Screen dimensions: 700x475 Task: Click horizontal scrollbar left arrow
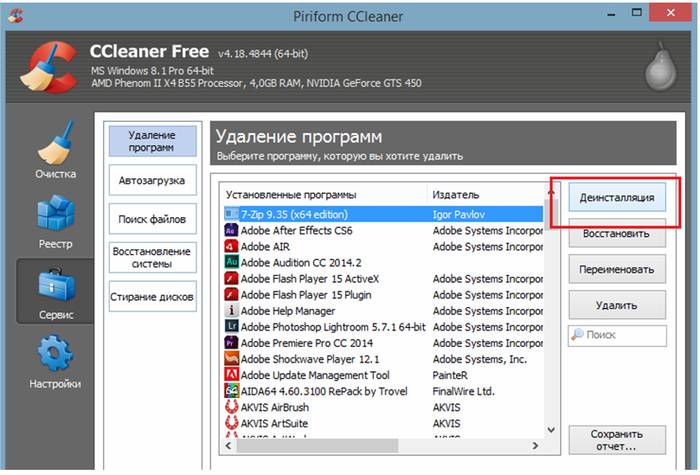coord(229,445)
